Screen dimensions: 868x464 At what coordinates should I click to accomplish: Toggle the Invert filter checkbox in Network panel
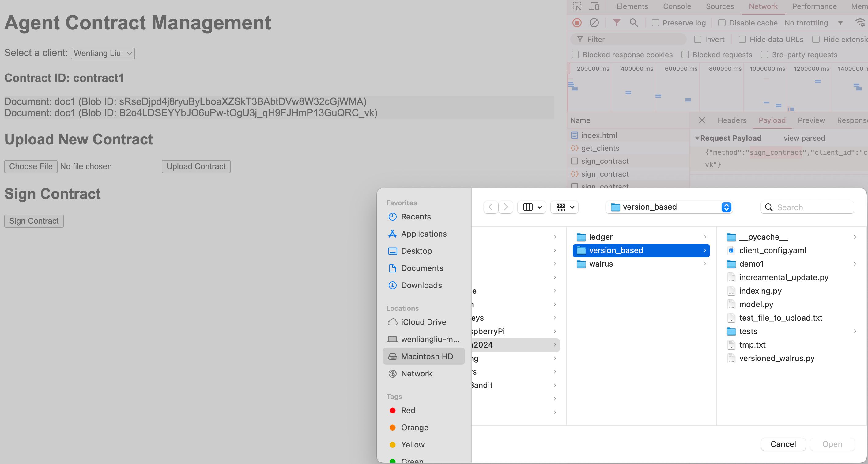tap(697, 39)
